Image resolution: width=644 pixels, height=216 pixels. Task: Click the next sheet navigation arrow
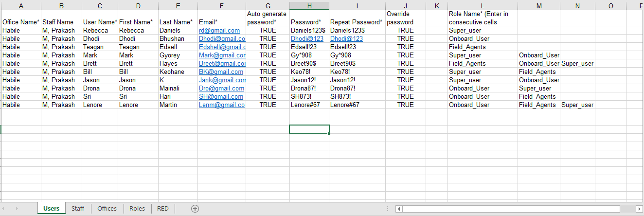pos(18,209)
